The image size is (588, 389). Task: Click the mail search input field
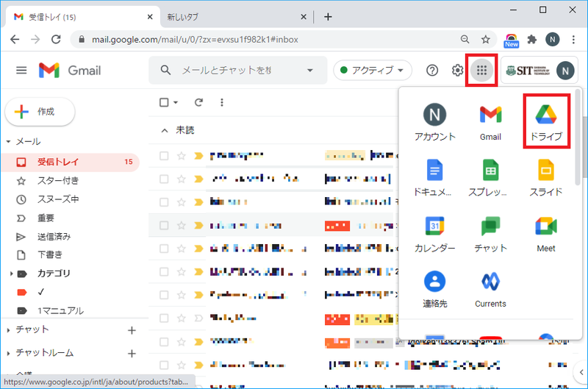(x=238, y=70)
